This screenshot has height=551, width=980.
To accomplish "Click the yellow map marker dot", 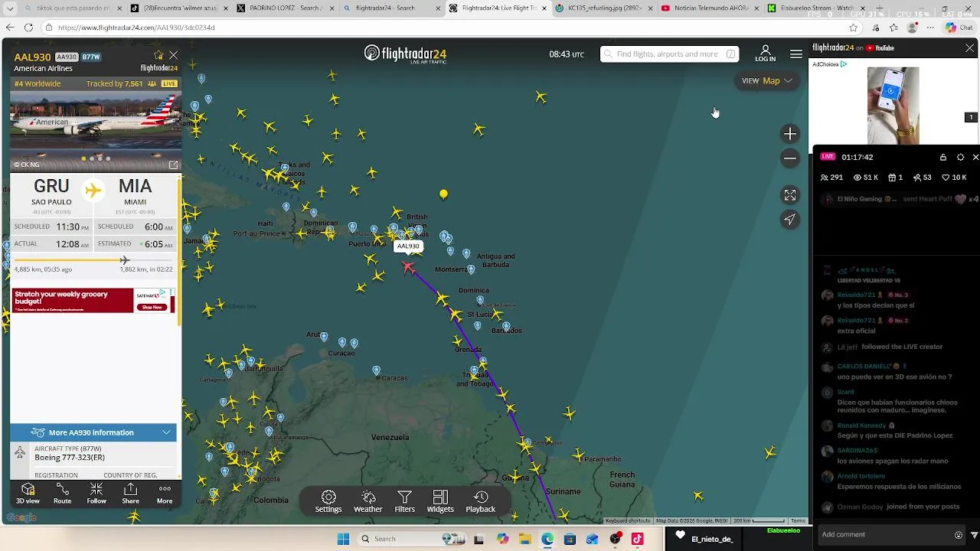I will pos(443,194).
